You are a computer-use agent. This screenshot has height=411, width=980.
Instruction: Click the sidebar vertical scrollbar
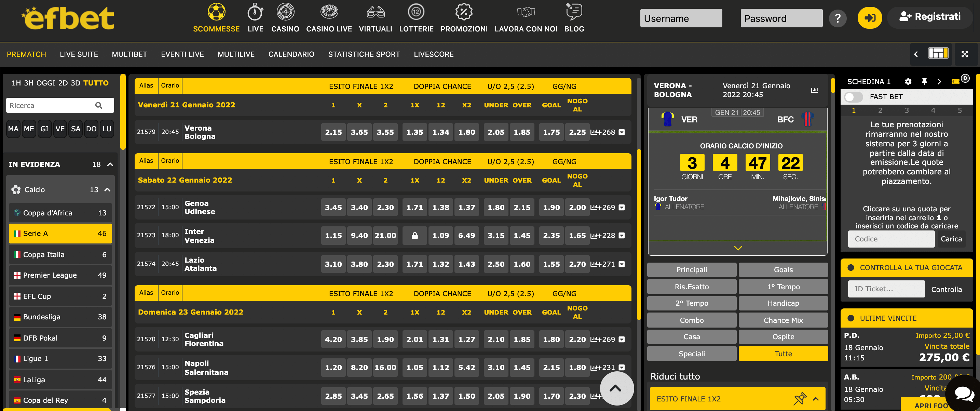[x=123, y=112]
